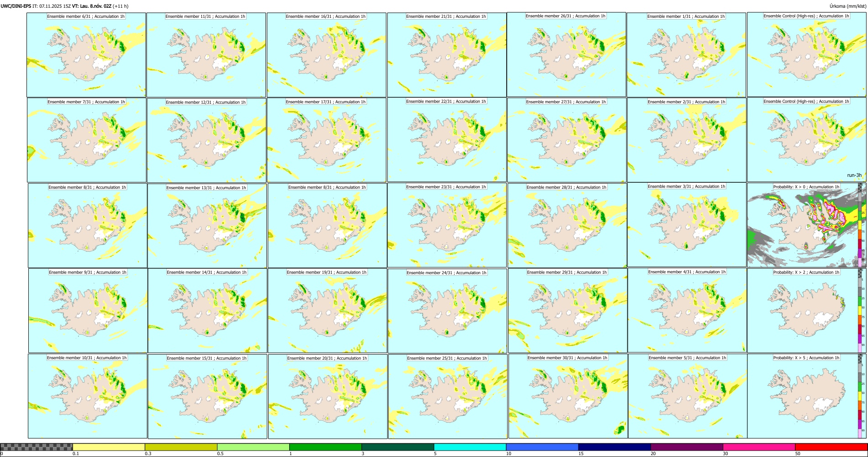
Task: Click the olive 0.3–0.5 legend swatch
Action: (181, 447)
